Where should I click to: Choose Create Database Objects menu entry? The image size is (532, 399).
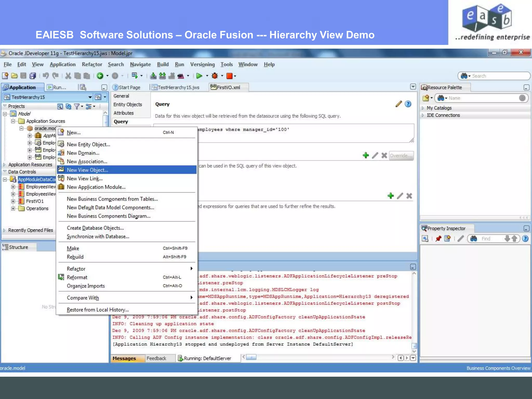coord(127,228)
